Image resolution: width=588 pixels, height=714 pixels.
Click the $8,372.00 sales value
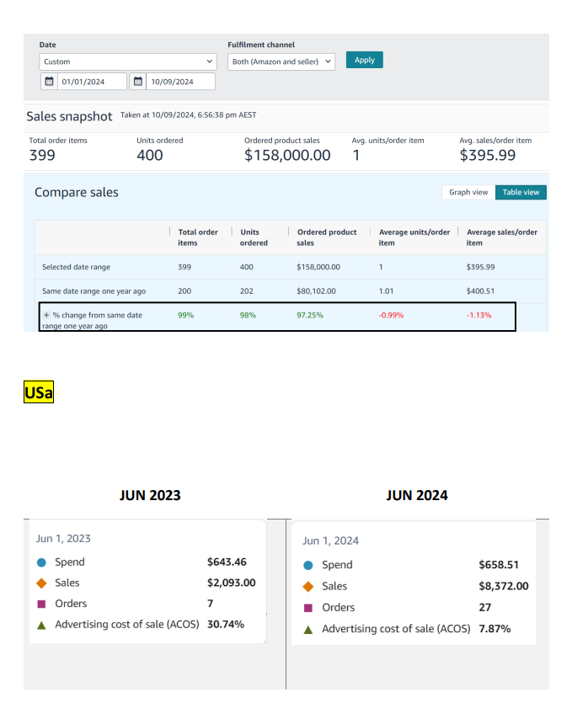504,586
